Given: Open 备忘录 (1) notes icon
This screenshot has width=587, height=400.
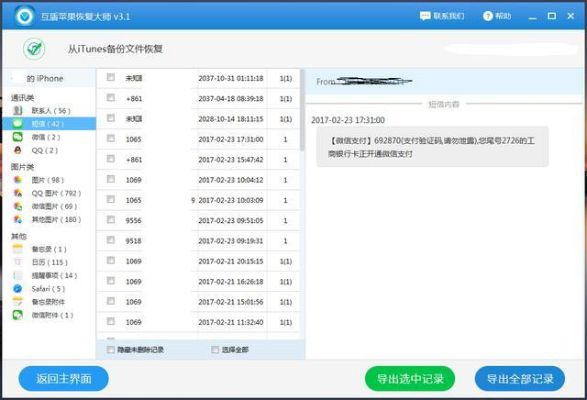Looking at the screenshot, I should pyautogui.click(x=18, y=249).
